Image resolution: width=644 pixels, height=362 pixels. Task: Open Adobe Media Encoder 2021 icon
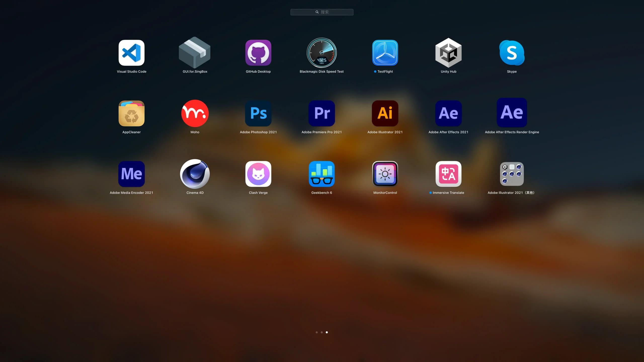132,174
